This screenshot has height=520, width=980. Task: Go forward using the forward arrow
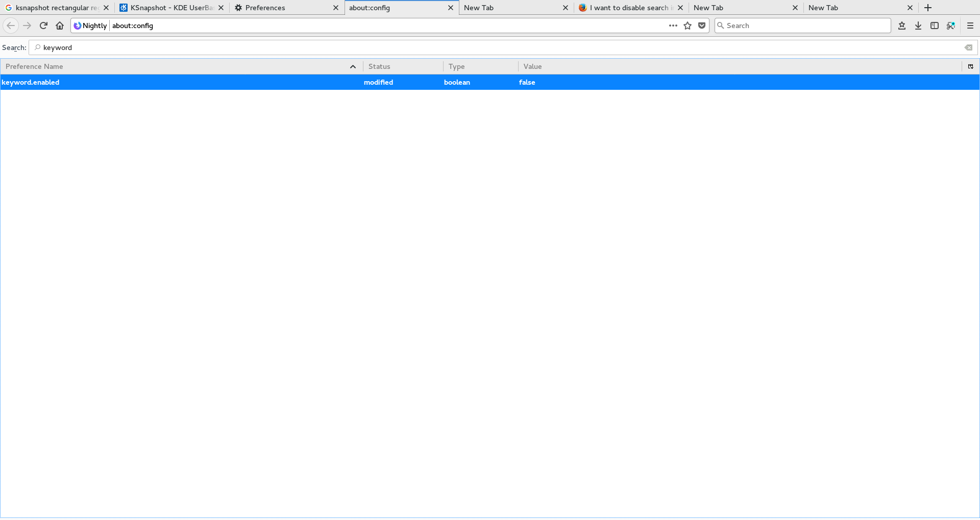pyautogui.click(x=27, y=26)
